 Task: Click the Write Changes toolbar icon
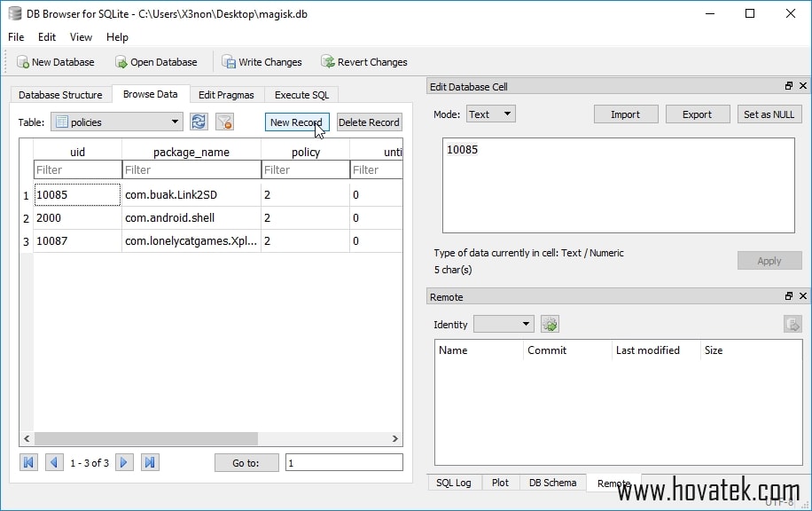(229, 62)
